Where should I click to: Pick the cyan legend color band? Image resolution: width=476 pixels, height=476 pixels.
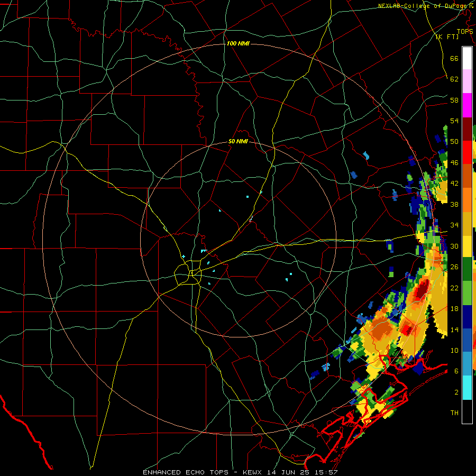467,388
